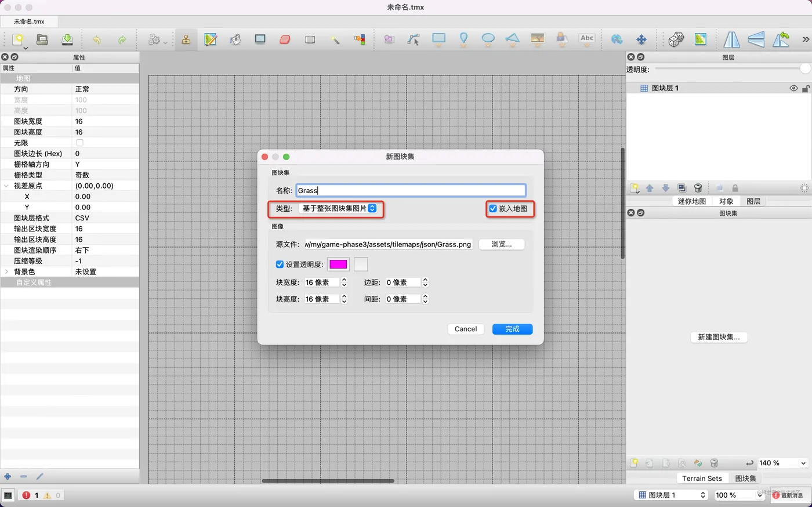Switch to the Terrain Sets tab

(702, 479)
